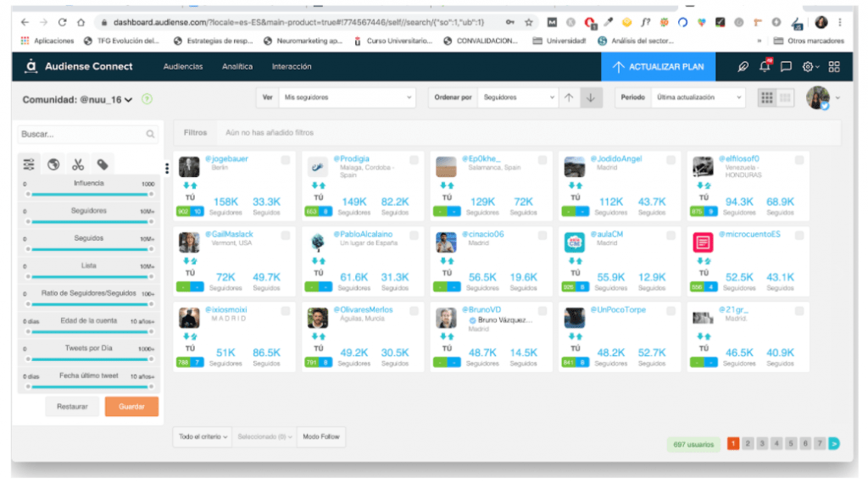
Task: Adjust the Influencia slider track
Action: click(x=89, y=194)
